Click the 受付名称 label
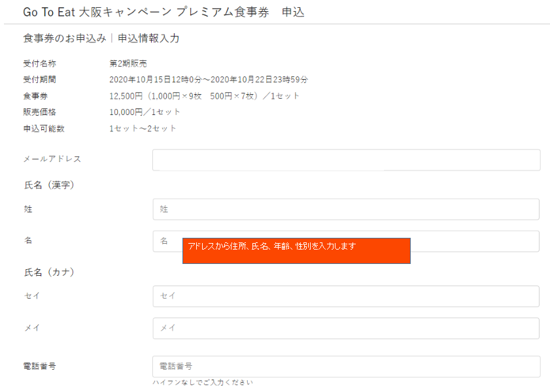 40,63
